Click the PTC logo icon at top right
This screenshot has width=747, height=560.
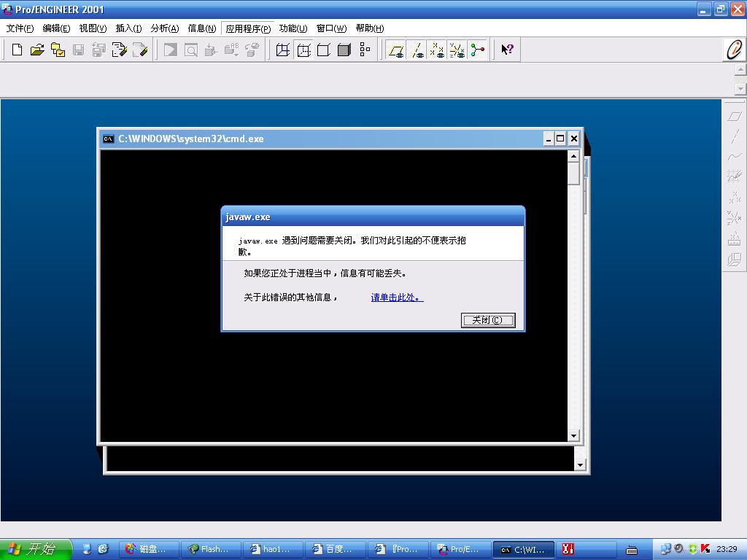coord(735,50)
